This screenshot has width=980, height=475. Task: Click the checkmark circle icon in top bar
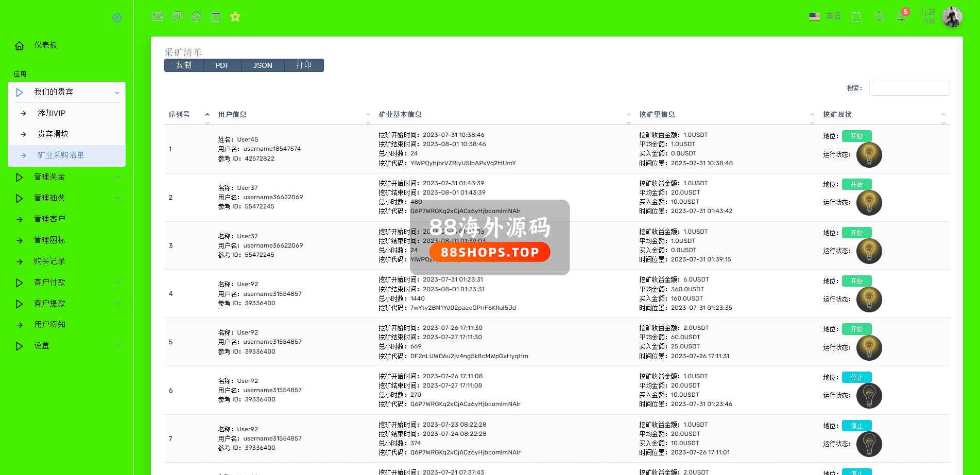(x=196, y=16)
